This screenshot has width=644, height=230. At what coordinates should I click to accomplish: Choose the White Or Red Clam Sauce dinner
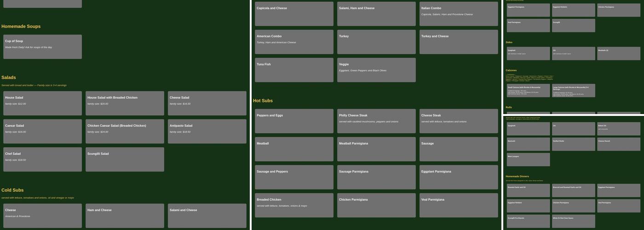[574, 221]
